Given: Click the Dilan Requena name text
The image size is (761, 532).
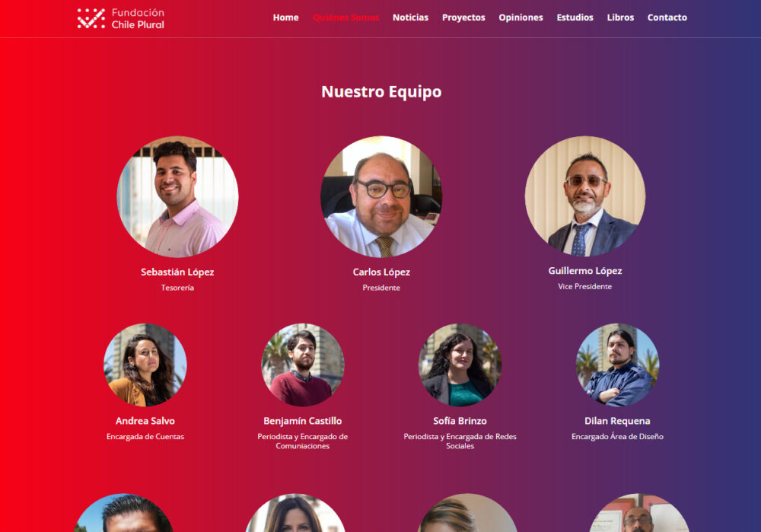Looking at the screenshot, I should (617, 421).
